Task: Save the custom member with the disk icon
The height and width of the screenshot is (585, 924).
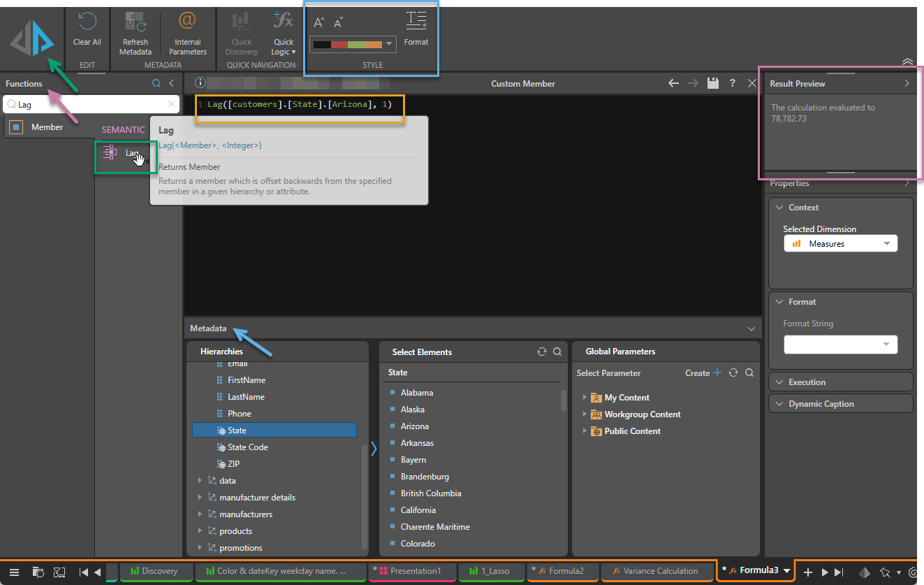Action: click(x=712, y=83)
